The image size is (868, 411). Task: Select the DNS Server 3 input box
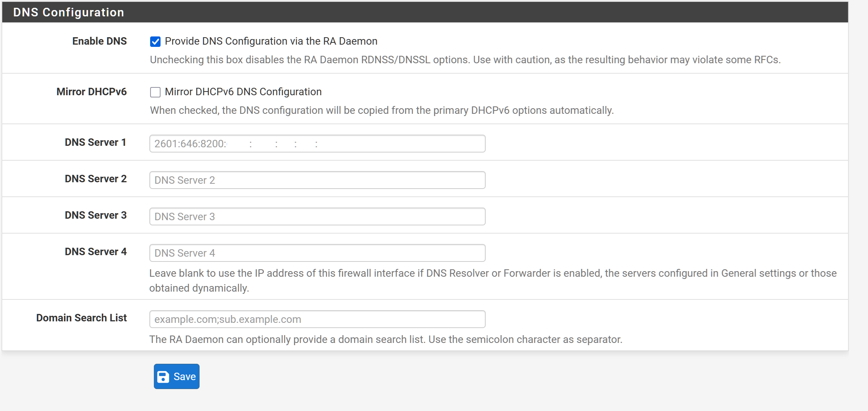(317, 216)
